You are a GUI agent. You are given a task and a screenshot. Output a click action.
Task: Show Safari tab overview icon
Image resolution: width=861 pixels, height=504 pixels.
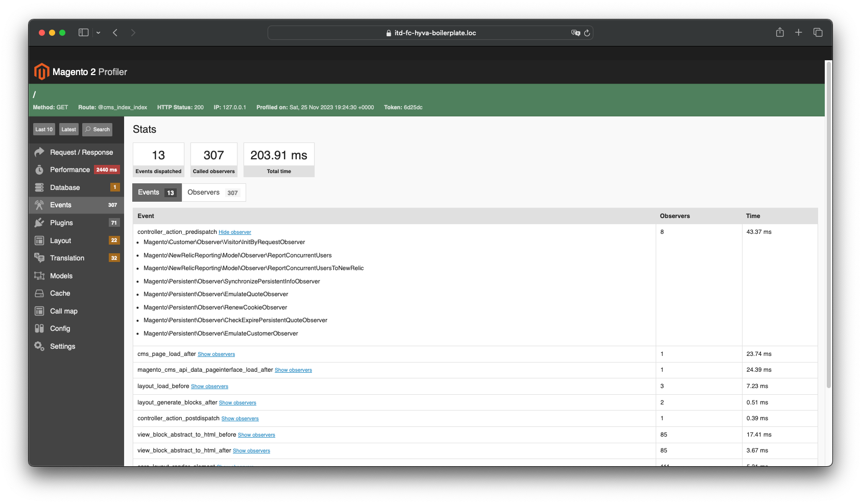(818, 33)
